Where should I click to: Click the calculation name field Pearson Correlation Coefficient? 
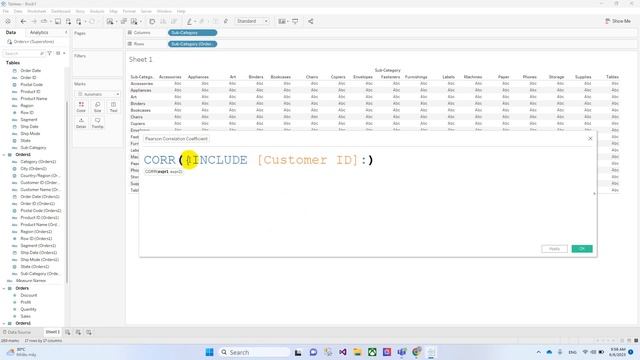point(176,139)
